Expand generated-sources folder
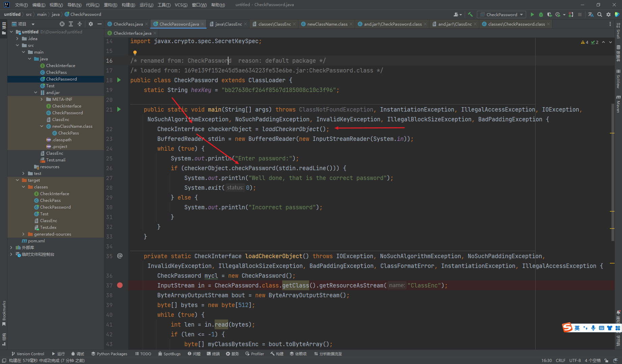Image resolution: width=622 pixels, height=364 pixels. pos(23,234)
